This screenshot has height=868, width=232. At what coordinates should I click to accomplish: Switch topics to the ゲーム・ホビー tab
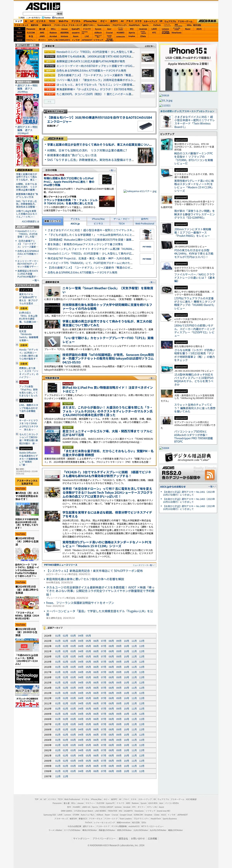[x=122, y=219]
